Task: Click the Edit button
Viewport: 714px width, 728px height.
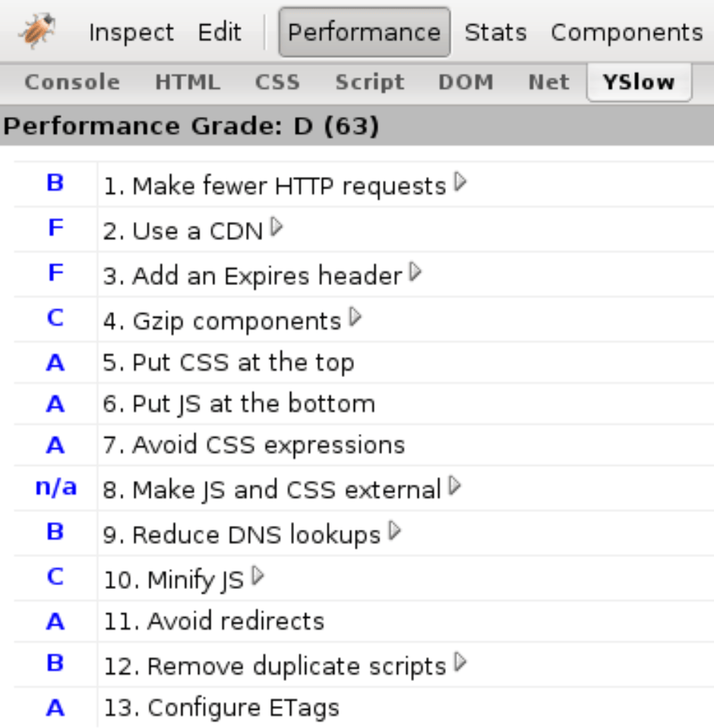Action: coord(220,33)
